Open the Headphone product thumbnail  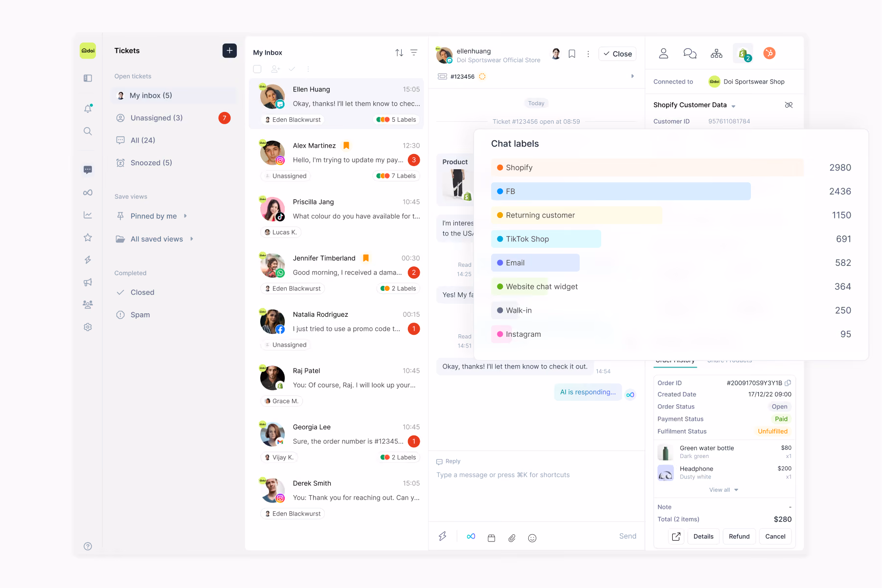coord(665,473)
